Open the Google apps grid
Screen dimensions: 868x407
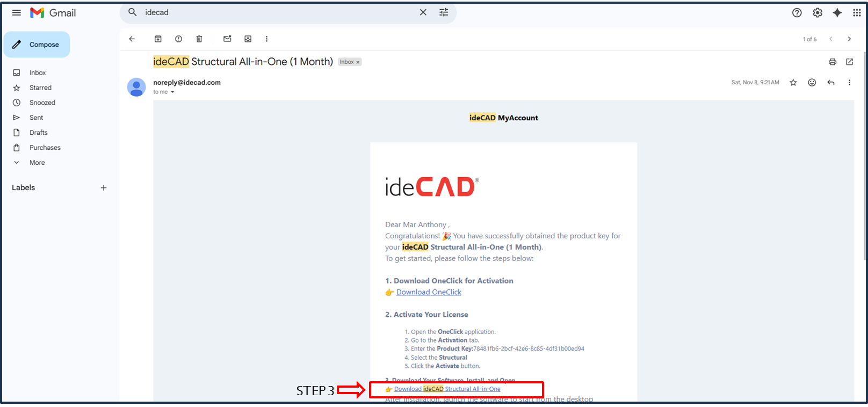click(857, 13)
